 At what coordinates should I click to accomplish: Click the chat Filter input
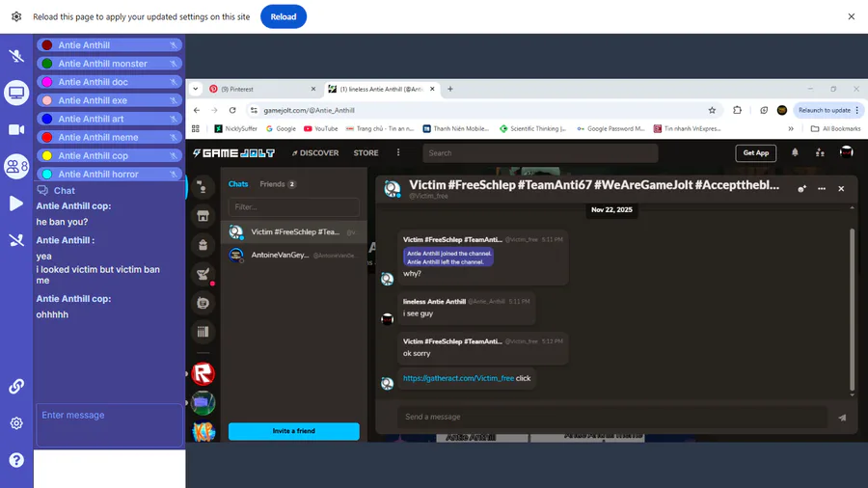pos(294,207)
